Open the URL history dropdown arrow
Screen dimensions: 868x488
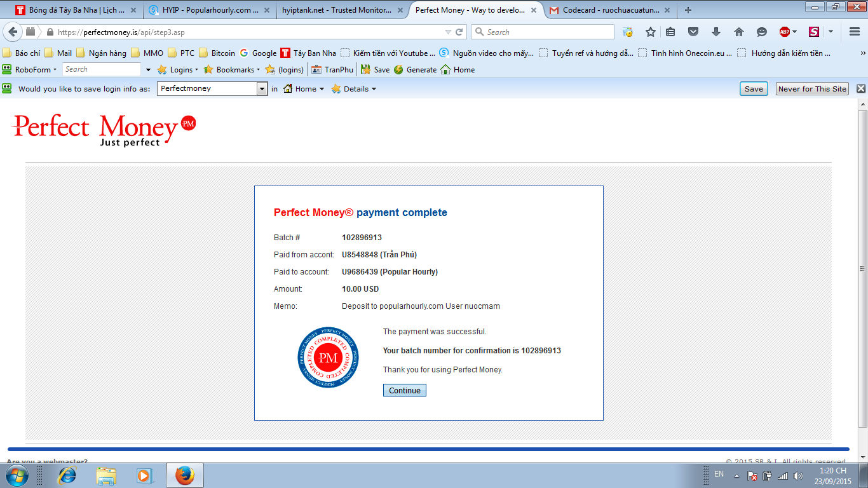coord(449,32)
